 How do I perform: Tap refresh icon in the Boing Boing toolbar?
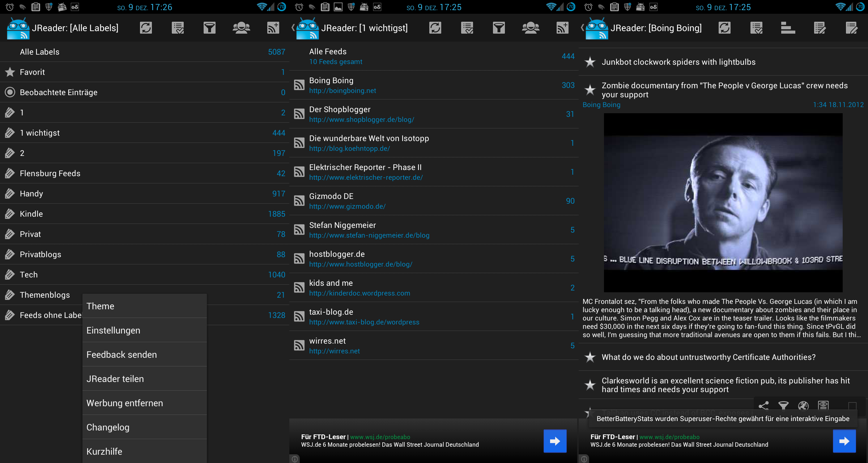(724, 28)
